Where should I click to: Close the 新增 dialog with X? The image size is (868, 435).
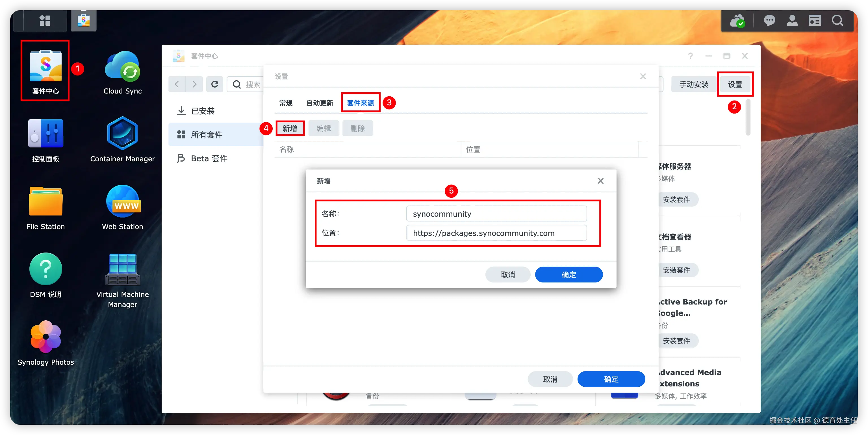coord(600,181)
